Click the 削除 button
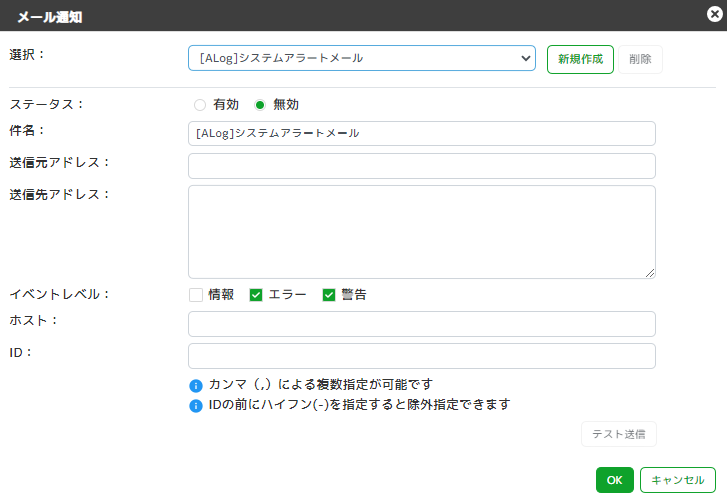This screenshot has width=727, height=501. tap(640, 59)
